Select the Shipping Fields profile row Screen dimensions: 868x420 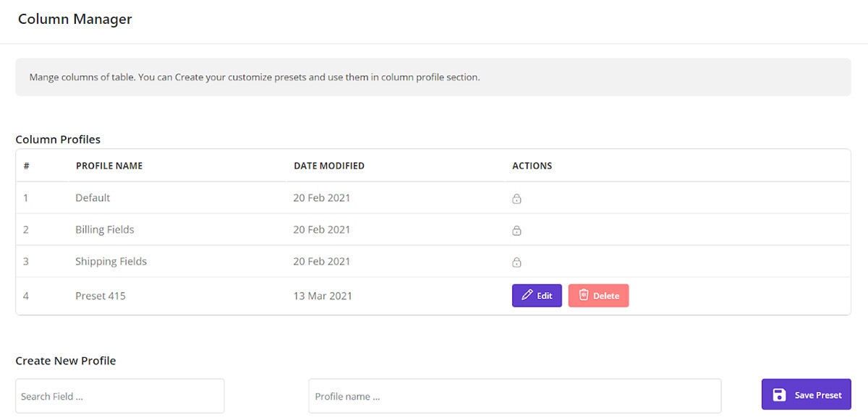[x=111, y=262]
